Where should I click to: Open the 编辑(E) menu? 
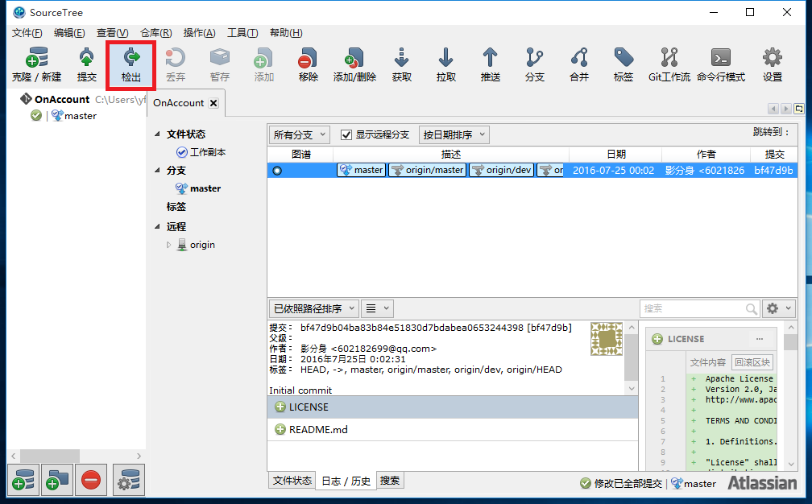69,32
